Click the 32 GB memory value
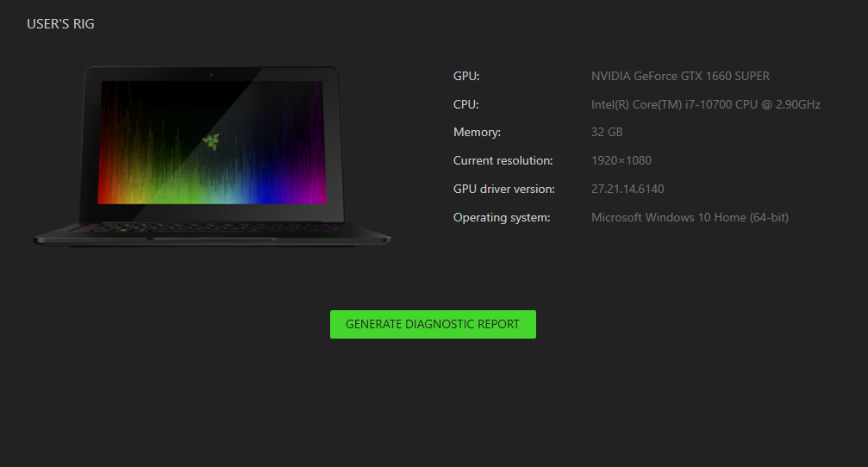This screenshot has height=467, width=868. tap(607, 132)
